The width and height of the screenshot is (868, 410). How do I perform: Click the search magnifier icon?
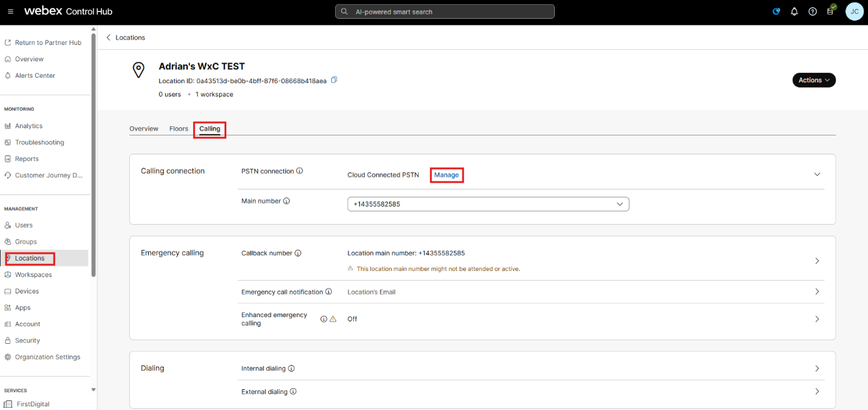(344, 12)
